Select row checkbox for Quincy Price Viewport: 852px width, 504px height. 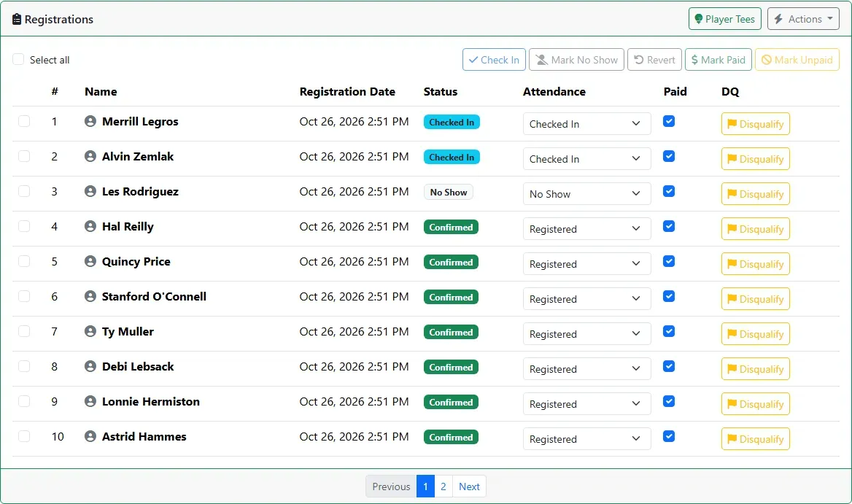[24, 261]
